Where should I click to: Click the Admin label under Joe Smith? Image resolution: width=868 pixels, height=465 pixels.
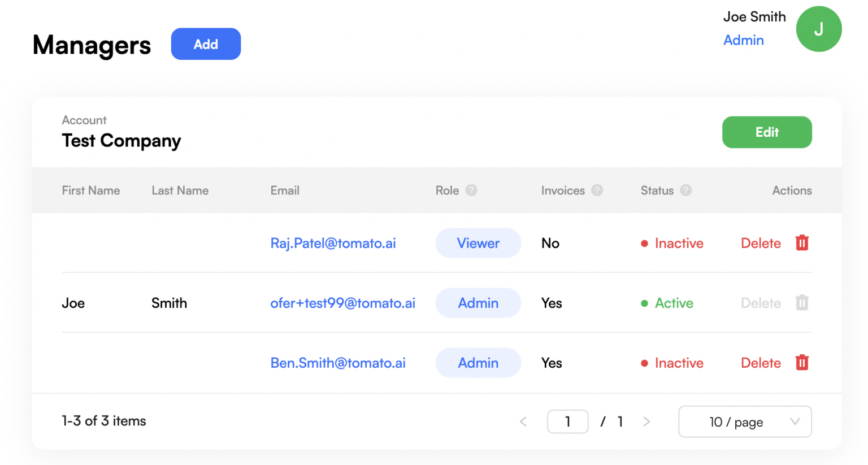pos(743,40)
